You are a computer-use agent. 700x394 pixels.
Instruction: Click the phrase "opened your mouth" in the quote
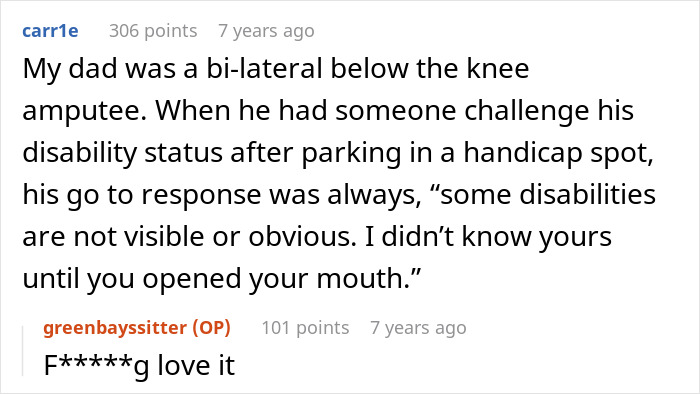tap(273, 279)
